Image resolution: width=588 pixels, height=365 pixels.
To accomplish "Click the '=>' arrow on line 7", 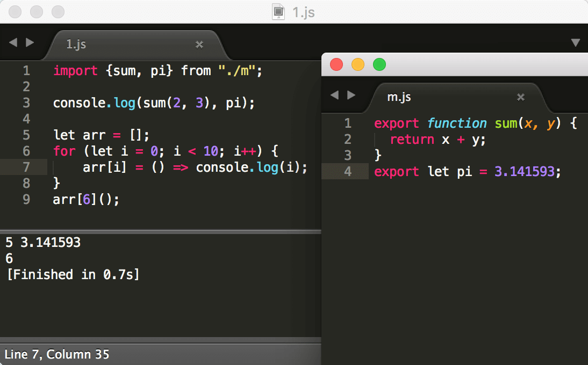I will 181,167.
